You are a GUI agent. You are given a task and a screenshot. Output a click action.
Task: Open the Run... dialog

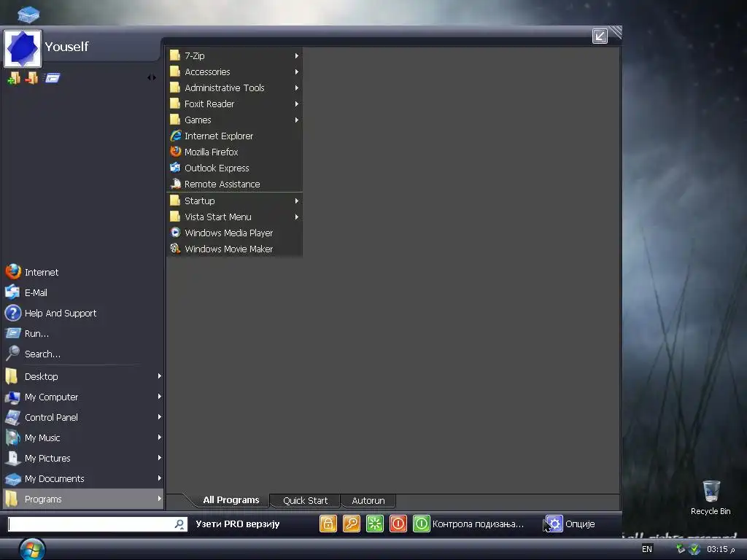(83, 333)
